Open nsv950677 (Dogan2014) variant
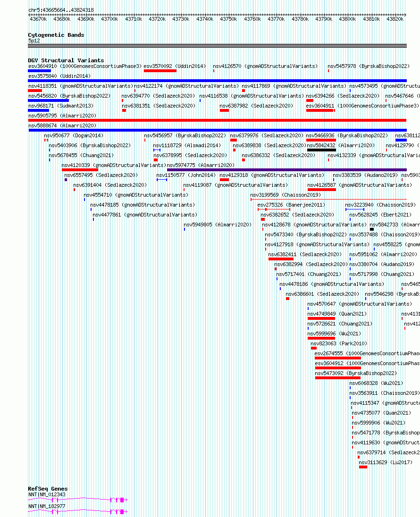Viewport: 420px width, 517px height. pos(74,135)
